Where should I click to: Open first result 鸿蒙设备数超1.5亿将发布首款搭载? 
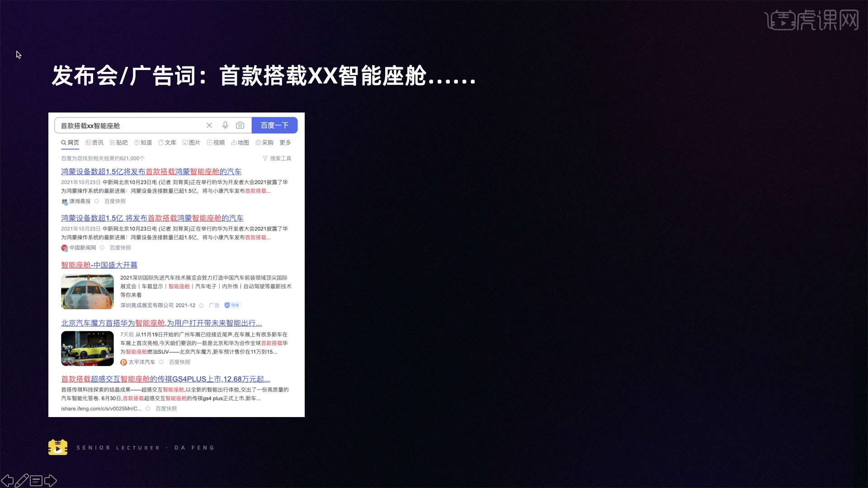point(151,172)
